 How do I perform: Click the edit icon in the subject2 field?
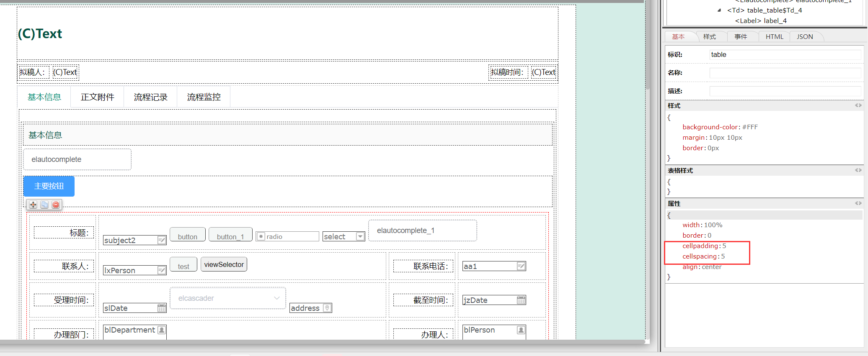[162, 240]
